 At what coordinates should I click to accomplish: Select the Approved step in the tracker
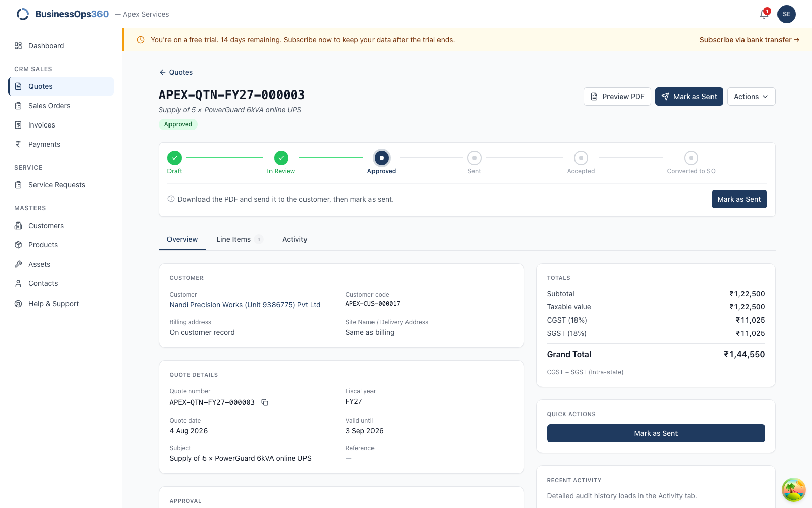point(382,163)
